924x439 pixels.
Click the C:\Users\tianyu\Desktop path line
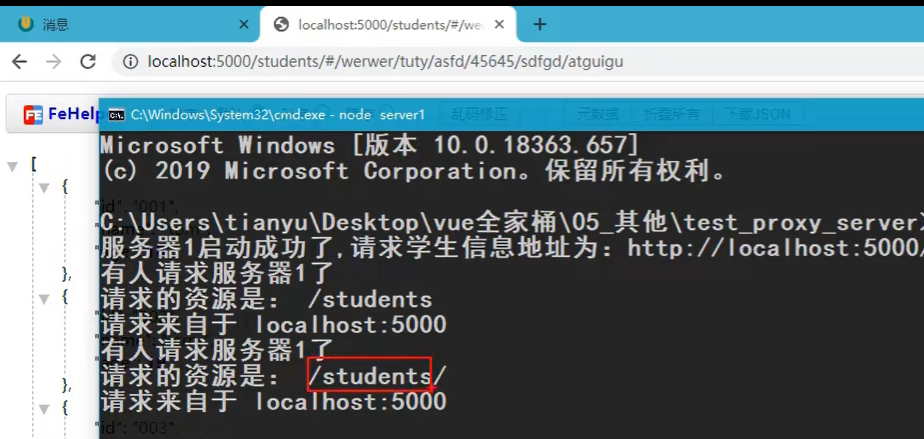coord(512,223)
